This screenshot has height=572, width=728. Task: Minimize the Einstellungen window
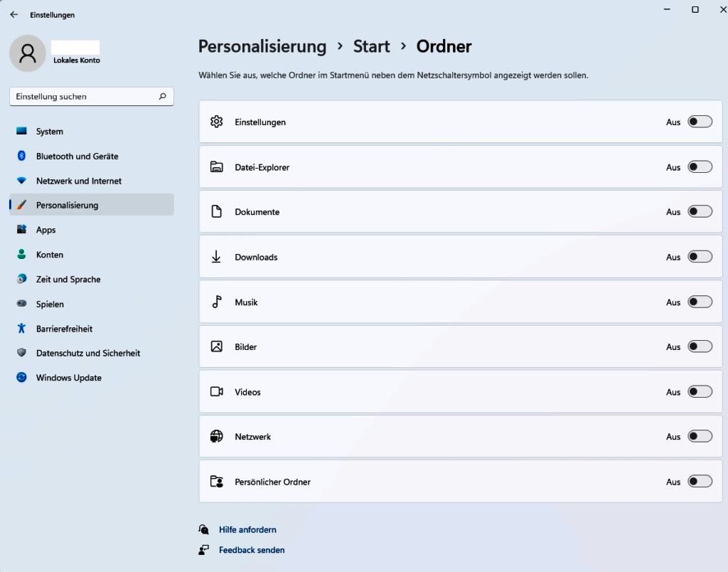pyautogui.click(x=667, y=9)
